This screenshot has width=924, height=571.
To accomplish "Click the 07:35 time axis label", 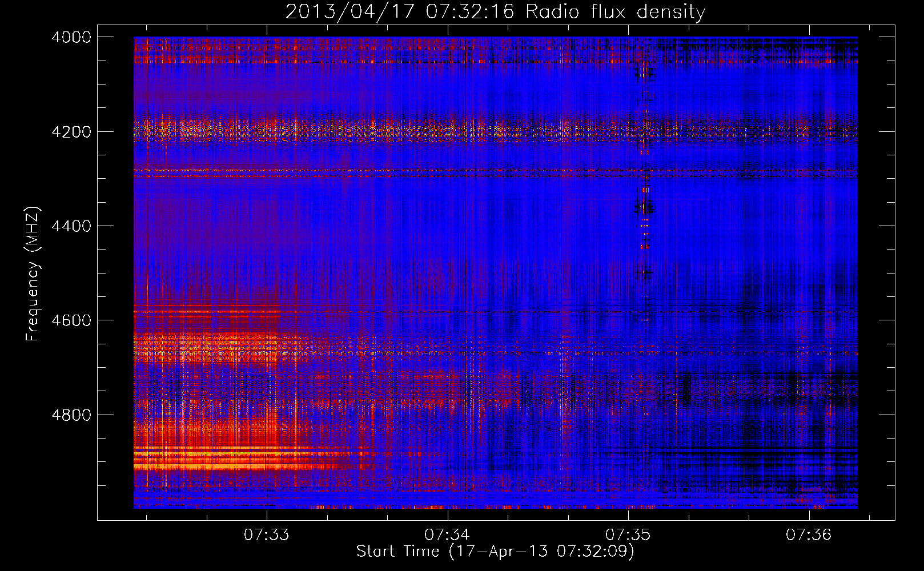I will [628, 535].
